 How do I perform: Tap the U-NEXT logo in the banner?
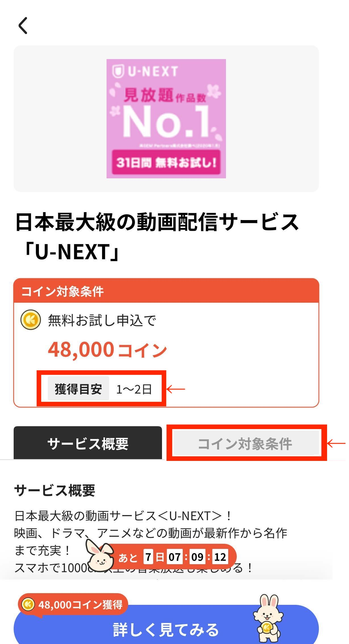coord(146,71)
